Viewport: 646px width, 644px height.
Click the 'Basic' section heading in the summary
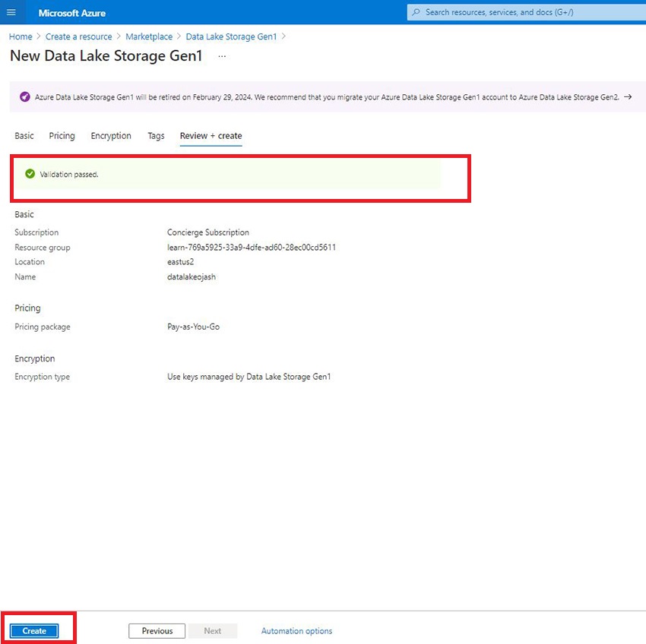coord(24,214)
